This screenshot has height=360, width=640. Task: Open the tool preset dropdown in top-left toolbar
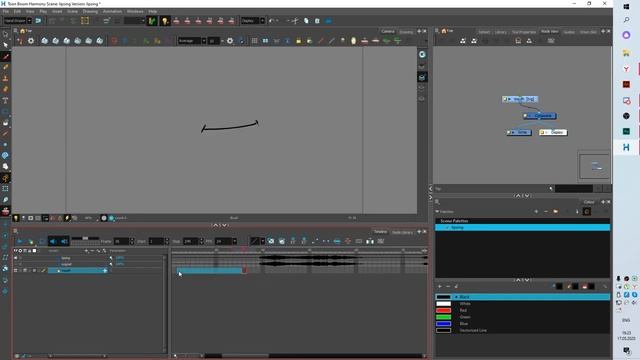coord(29,21)
